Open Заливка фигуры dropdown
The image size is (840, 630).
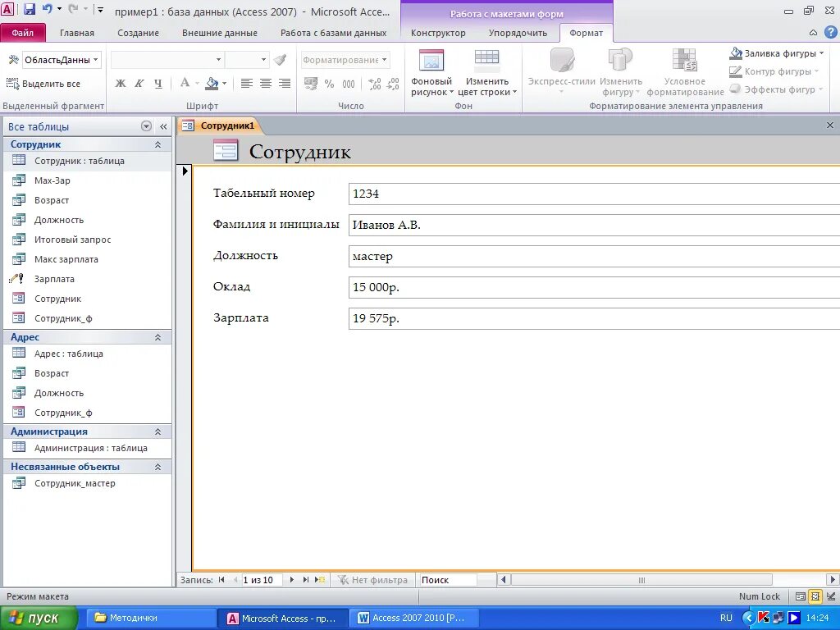[x=776, y=53]
